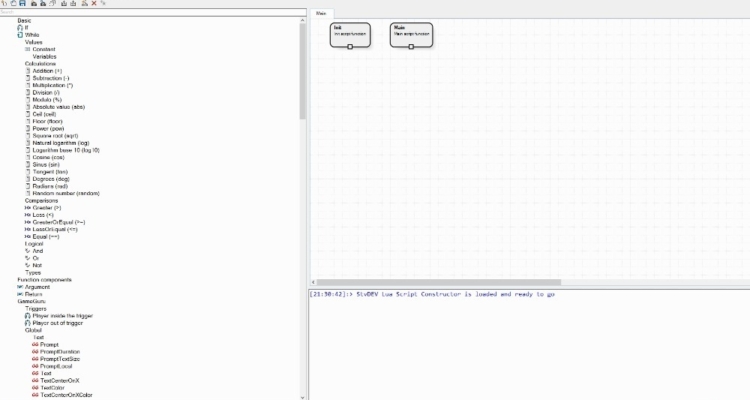Viewport: 750px width, 400px height.
Task: Select Player inside the trigger
Action: pos(59,316)
